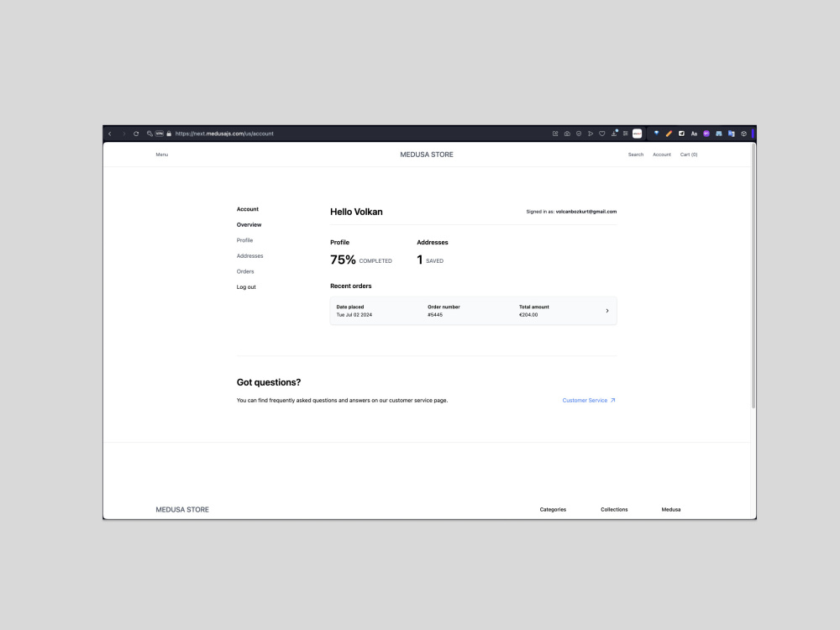Click the 'Tue Jul 02 2024' date text
The width and height of the screenshot is (840, 630).
tap(354, 315)
